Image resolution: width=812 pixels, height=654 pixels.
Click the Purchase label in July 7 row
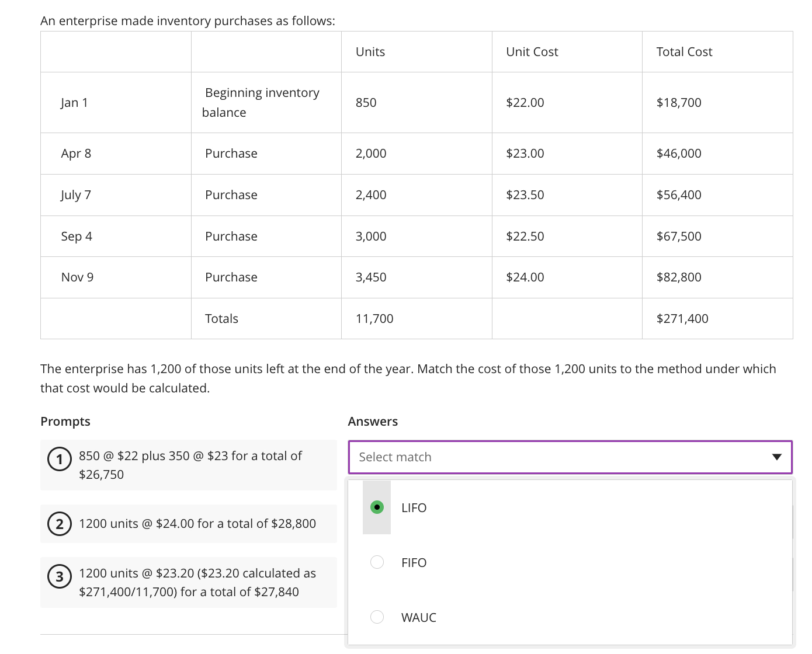pyautogui.click(x=231, y=195)
